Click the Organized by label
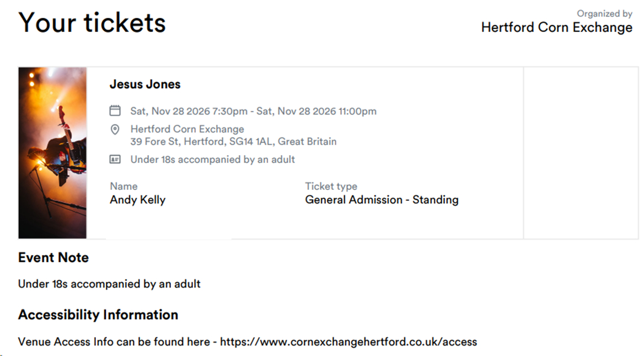The width and height of the screenshot is (644, 356). point(604,13)
